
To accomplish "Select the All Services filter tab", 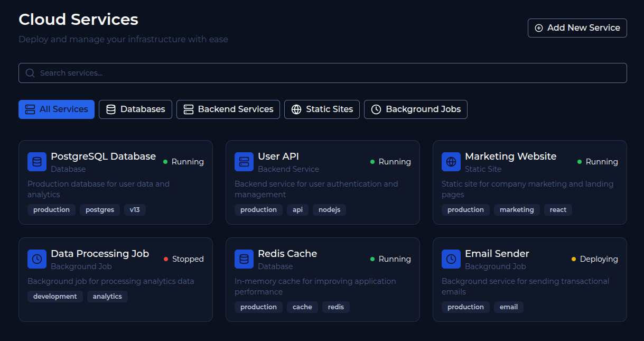I will tap(57, 109).
